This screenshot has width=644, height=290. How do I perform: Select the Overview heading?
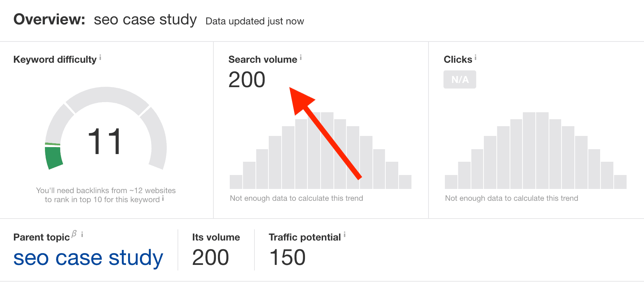point(49,20)
